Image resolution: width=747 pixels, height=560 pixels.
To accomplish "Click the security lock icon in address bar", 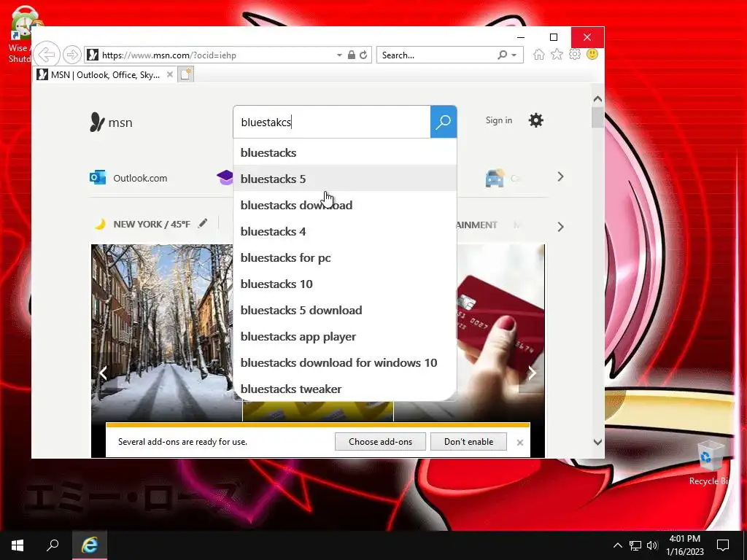I will click(x=352, y=55).
